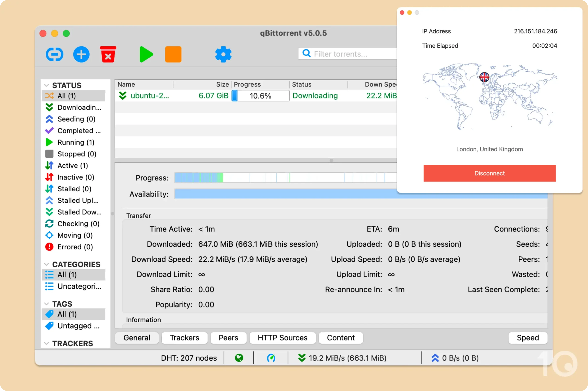Select the Downloading status filter
This screenshot has height=391, width=588.
point(74,107)
